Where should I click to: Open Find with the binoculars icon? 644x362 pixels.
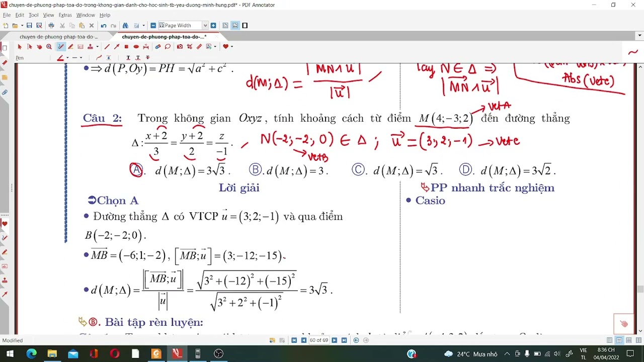tap(125, 26)
